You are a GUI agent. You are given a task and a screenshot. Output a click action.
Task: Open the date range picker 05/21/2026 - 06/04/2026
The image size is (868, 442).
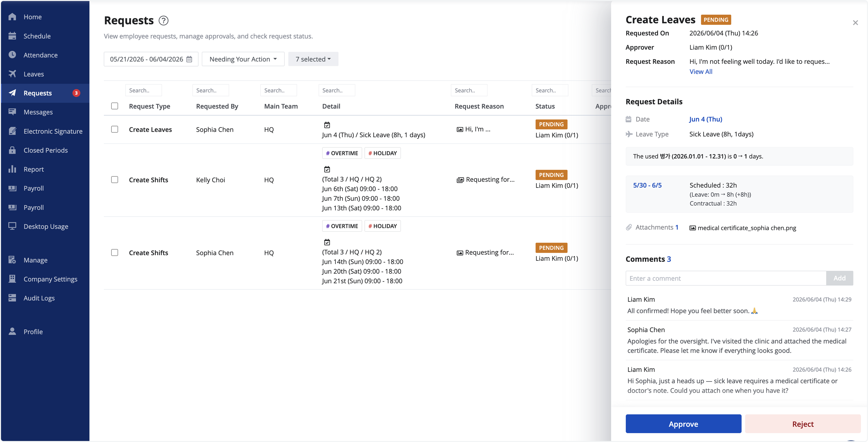click(x=151, y=59)
